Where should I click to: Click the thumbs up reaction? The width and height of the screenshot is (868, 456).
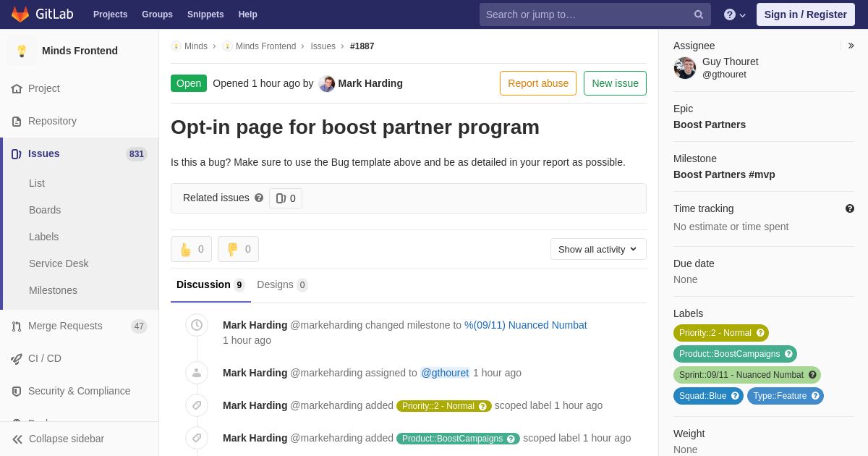coord(191,249)
